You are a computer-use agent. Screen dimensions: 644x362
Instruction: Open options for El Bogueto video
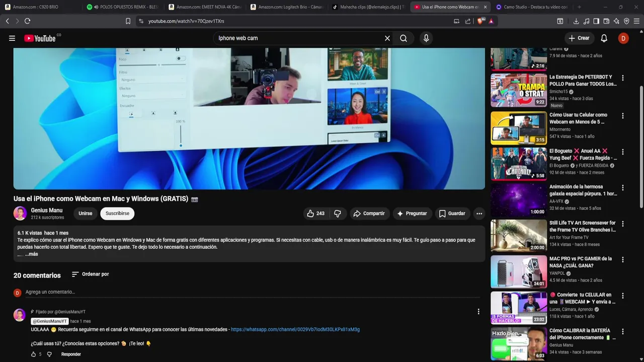click(623, 152)
